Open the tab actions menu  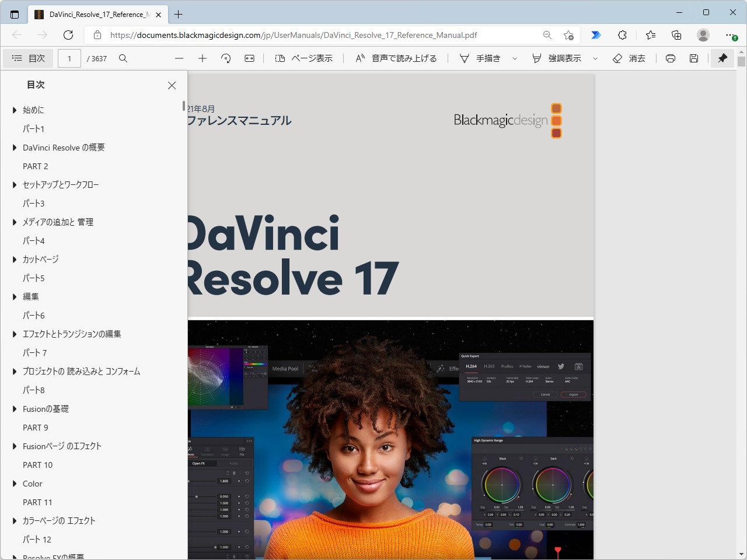15,14
